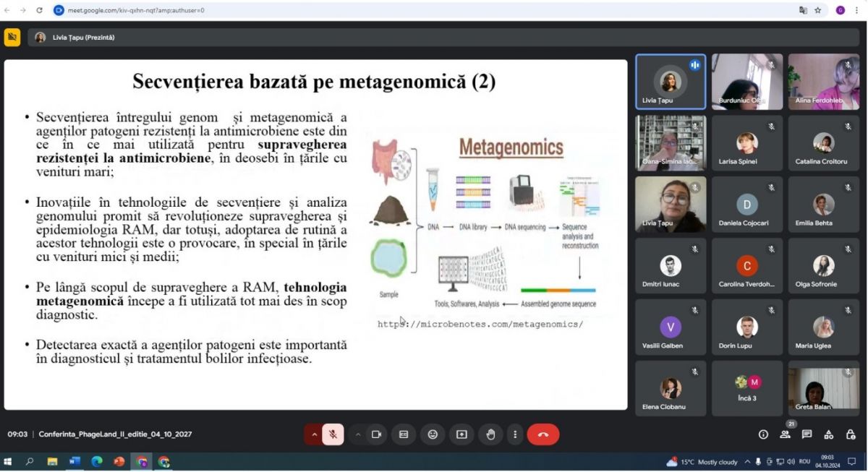This screenshot has width=868, height=472.
Task: Click the Google Translate icon in address bar
Action: 803,10
